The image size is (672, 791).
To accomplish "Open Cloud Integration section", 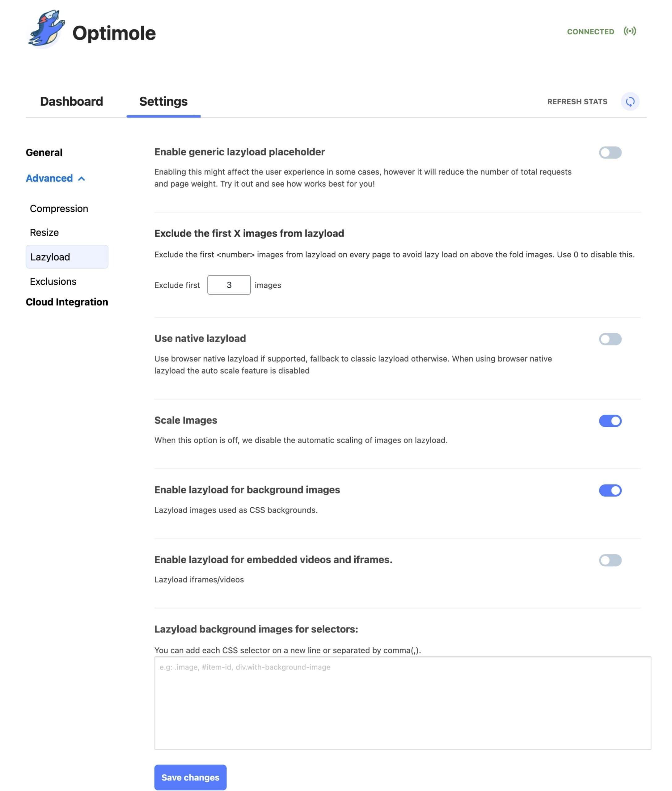I will [67, 302].
